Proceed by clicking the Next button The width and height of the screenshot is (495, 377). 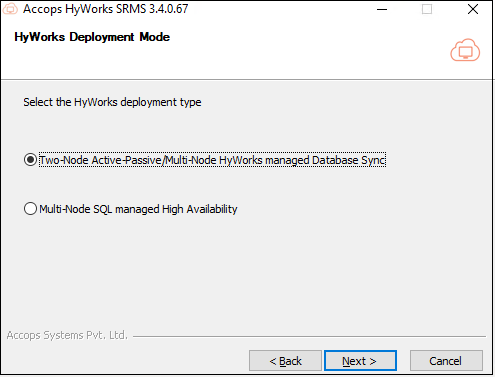click(360, 360)
